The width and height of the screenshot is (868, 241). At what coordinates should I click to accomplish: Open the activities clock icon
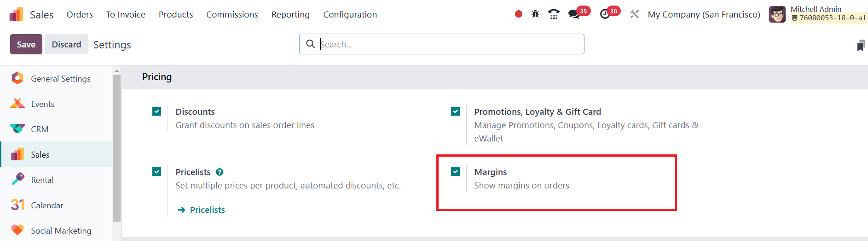pos(605,14)
